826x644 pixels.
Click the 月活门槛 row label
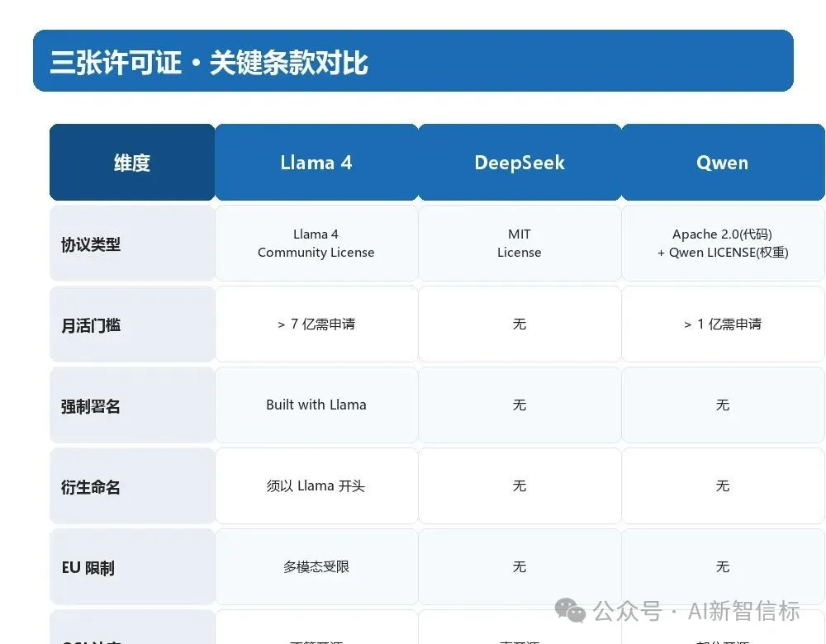(132, 324)
